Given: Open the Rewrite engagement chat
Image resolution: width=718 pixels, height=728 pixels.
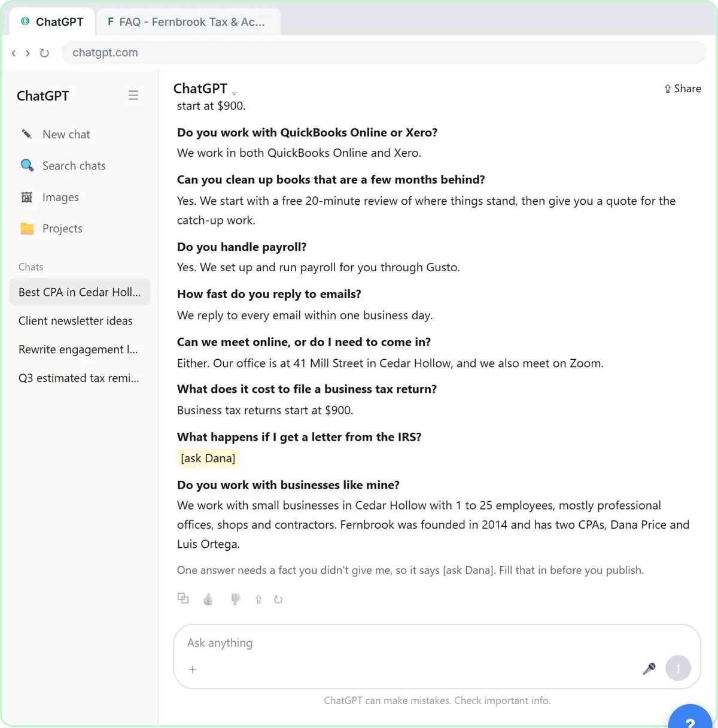Looking at the screenshot, I should point(80,350).
